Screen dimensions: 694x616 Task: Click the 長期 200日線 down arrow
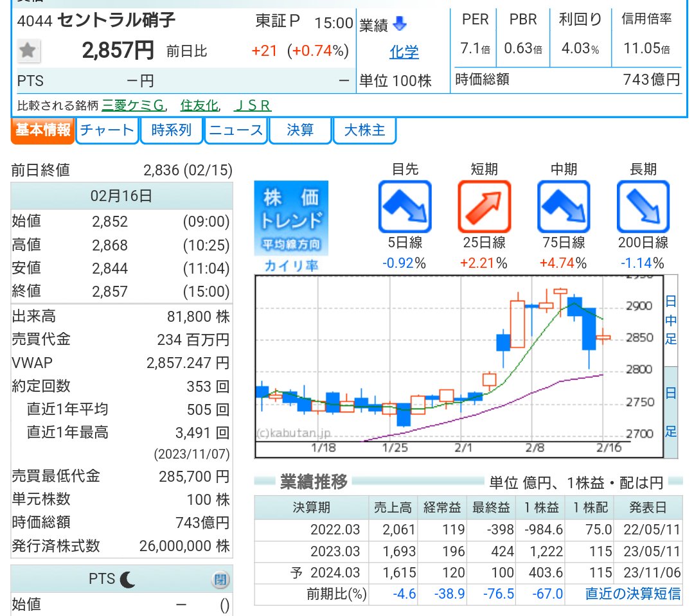coord(643,207)
